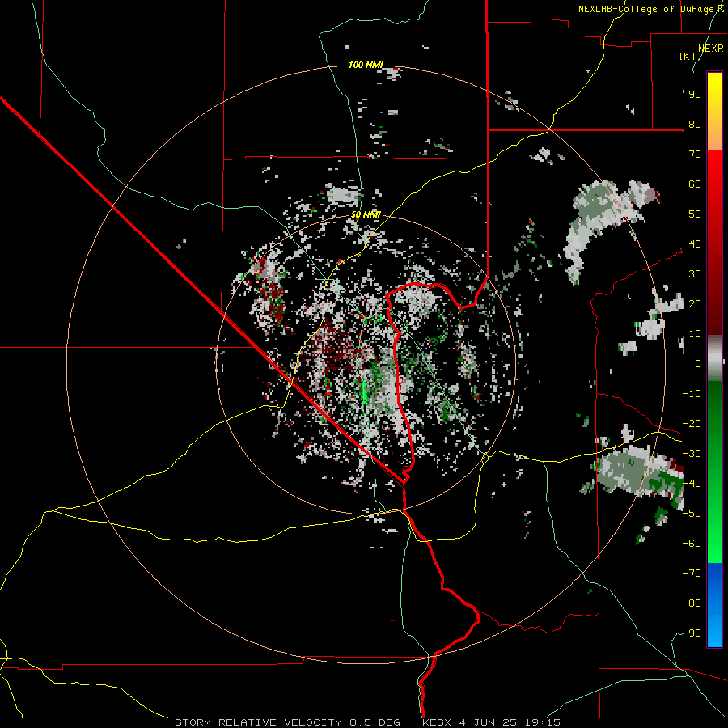Click the gray zero-velocity segment of color bar
This screenshot has height=728, width=728.
tap(714, 358)
